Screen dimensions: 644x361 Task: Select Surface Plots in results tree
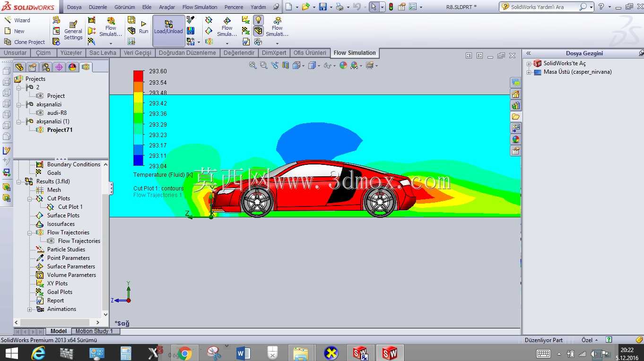pos(63,215)
